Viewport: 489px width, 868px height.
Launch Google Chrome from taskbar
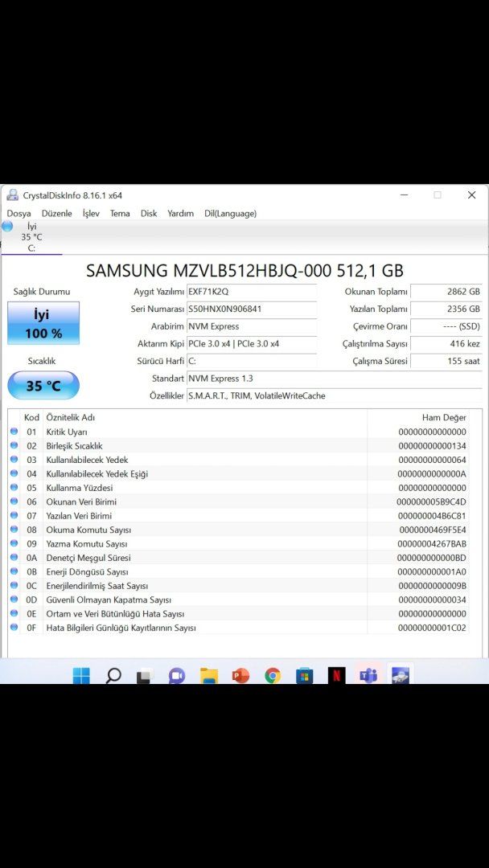[x=273, y=675]
